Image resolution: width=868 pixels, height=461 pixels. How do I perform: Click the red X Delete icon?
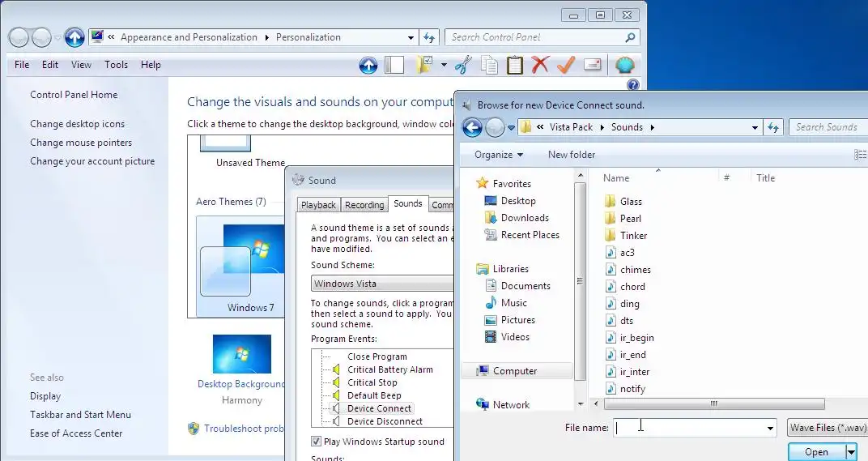540,65
